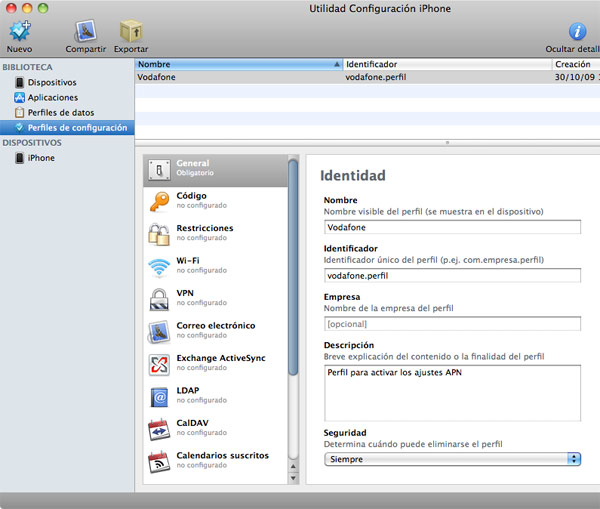Select 'Perfiles de configuración' label in sidebar

pyautogui.click(x=77, y=127)
